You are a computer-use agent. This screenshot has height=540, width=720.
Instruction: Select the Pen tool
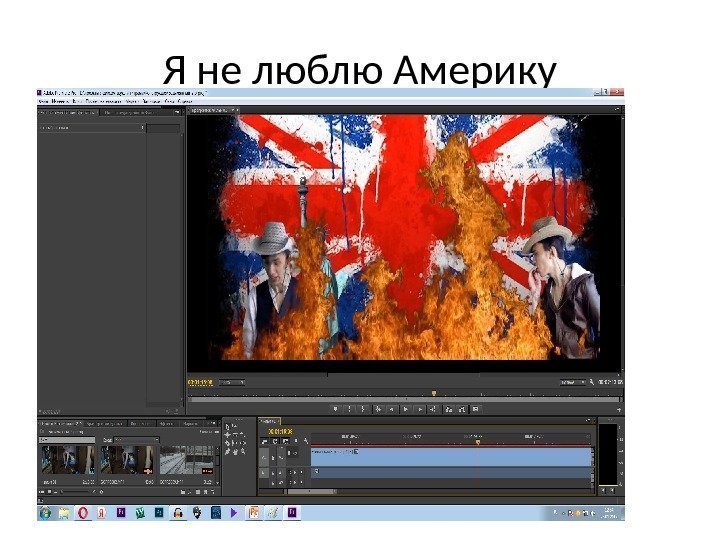tap(227, 452)
